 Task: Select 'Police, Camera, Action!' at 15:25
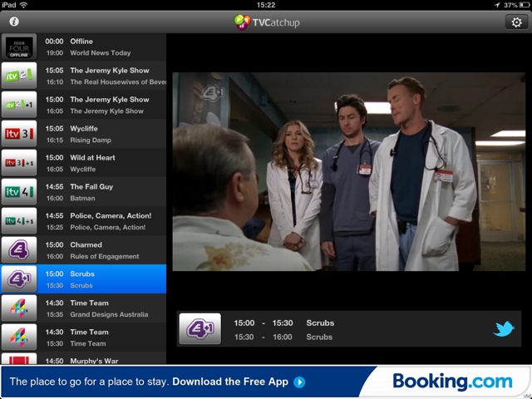[x=108, y=228]
